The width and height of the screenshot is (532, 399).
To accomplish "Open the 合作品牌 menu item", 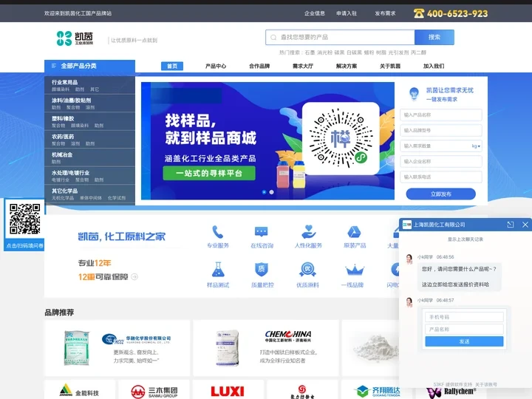I will click(x=259, y=66).
